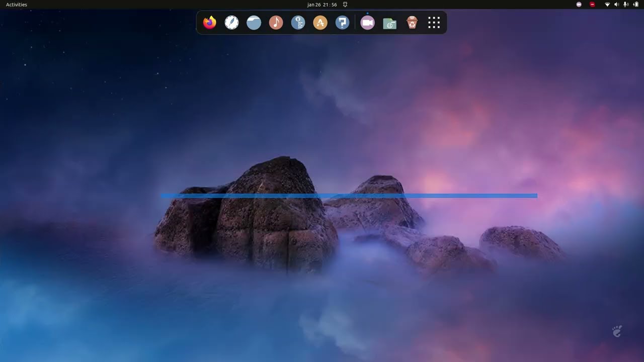Click the notification bell beside the clock
The height and width of the screenshot is (362, 644).
point(345,5)
